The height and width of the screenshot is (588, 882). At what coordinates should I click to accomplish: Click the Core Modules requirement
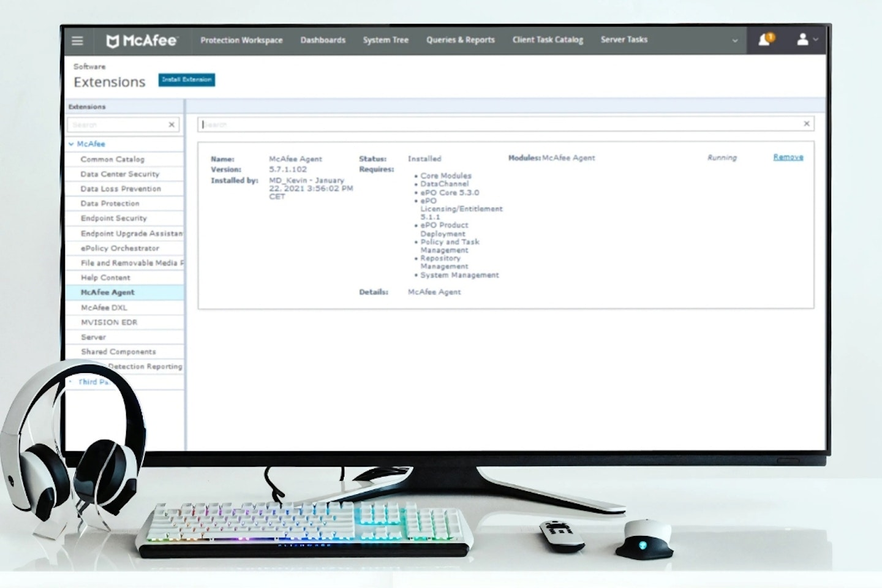[x=446, y=176]
